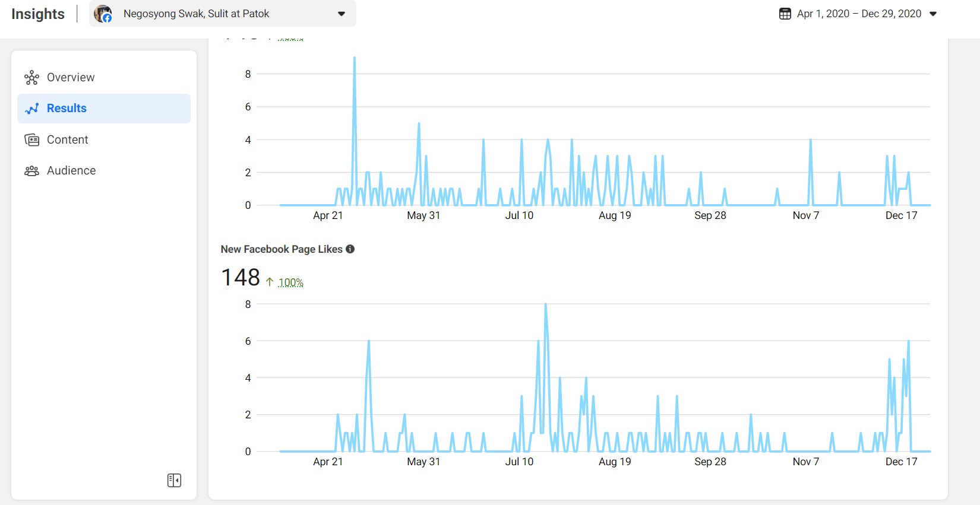
Task: Click the Insights title
Action: pyautogui.click(x=38, y=14)
